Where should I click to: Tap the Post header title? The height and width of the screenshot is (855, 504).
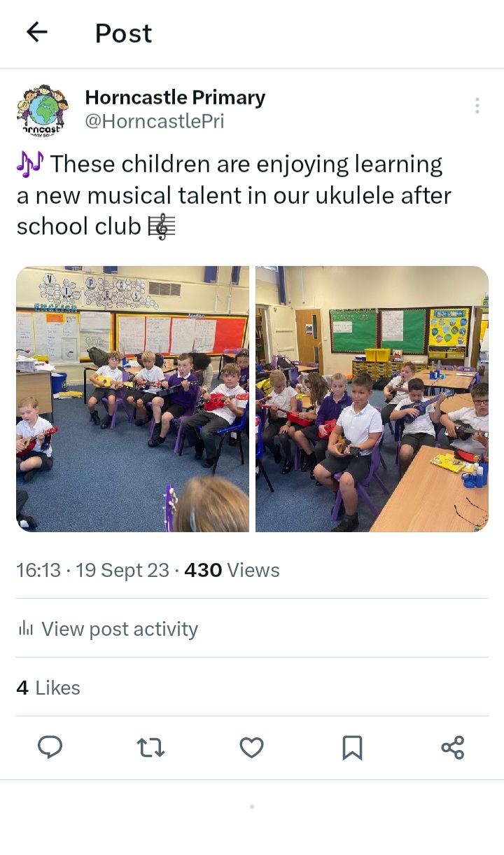tap(123, 33)
